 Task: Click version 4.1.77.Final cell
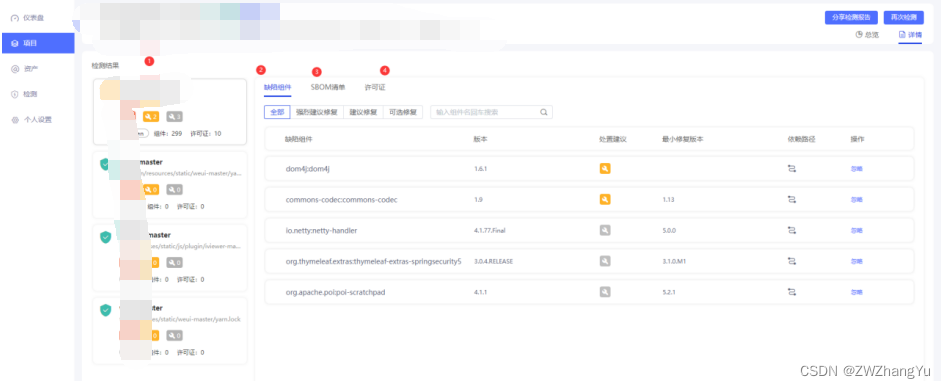click(x=490, y=231)
